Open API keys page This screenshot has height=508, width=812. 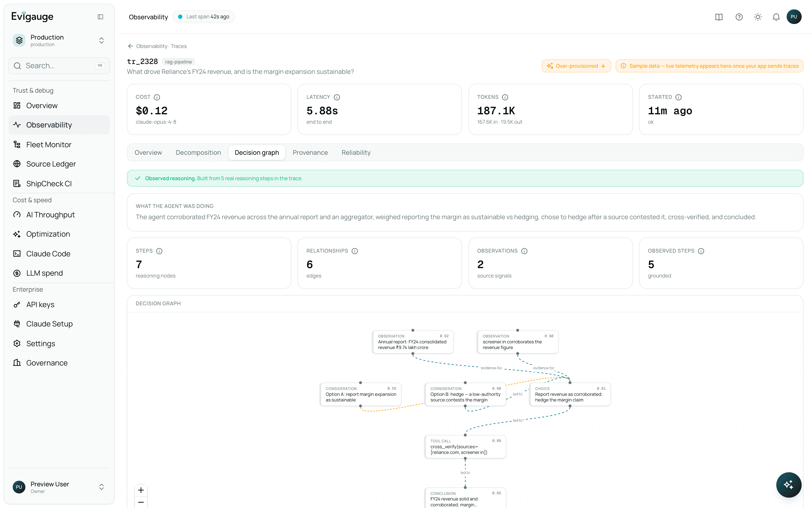59,305
